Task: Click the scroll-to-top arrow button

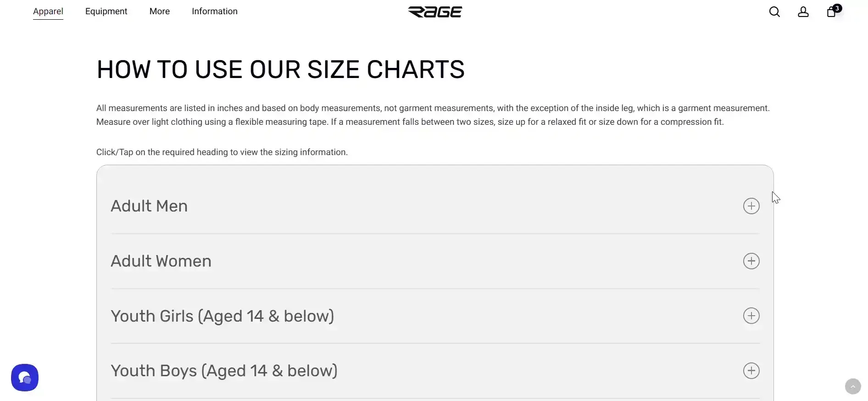Action: 853,386
